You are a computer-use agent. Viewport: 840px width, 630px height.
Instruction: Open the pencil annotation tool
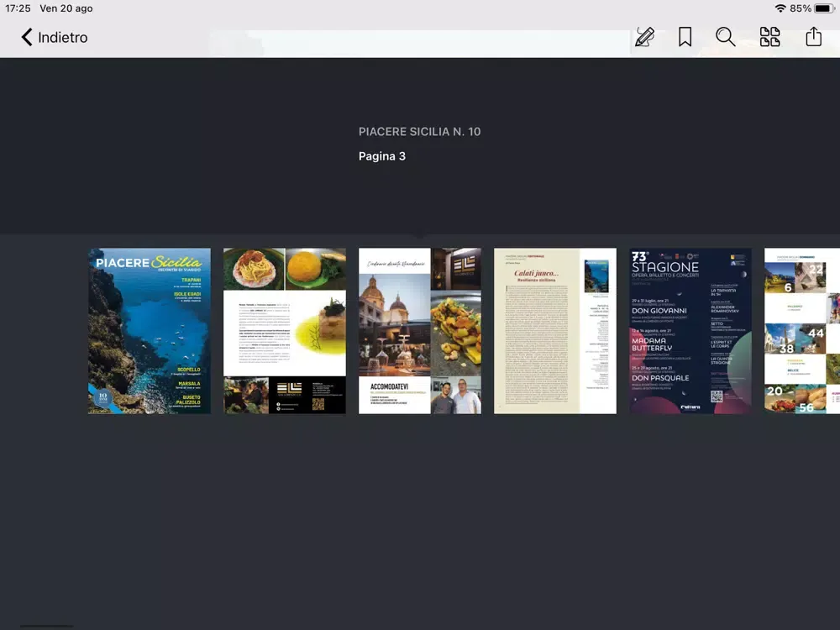pos(644,37)
